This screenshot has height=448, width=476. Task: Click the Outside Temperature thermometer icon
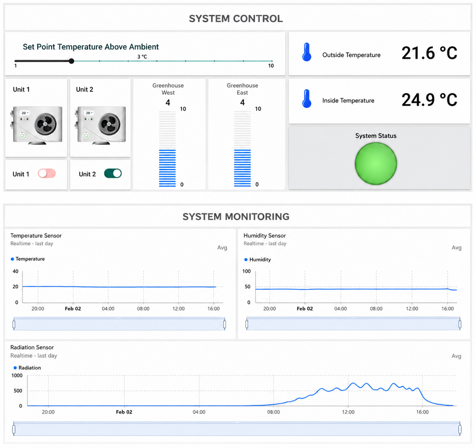[x=307, y=52]
